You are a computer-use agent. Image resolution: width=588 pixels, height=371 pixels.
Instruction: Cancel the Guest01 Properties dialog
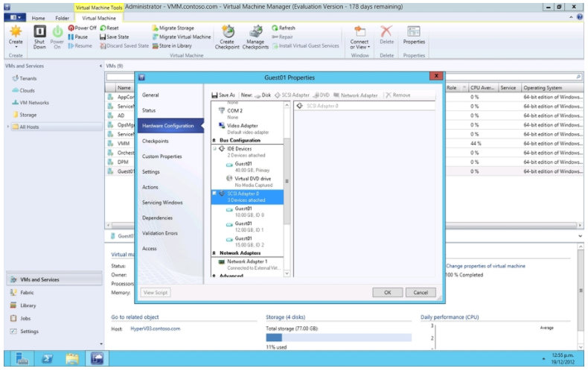421,293
